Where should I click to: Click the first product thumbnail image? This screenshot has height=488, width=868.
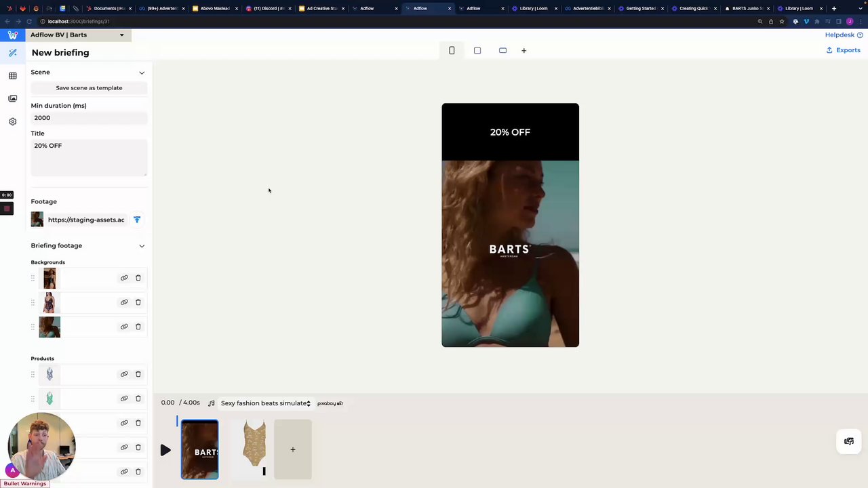pos(50,374)
